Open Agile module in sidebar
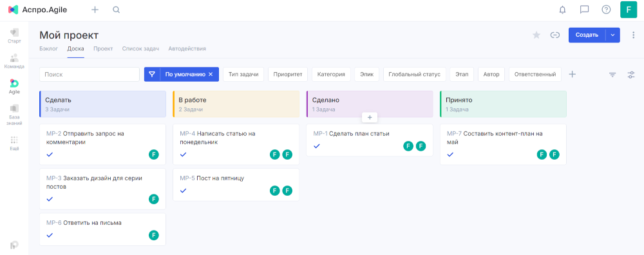The image size is (644, 255). click(x=14, y=86)
